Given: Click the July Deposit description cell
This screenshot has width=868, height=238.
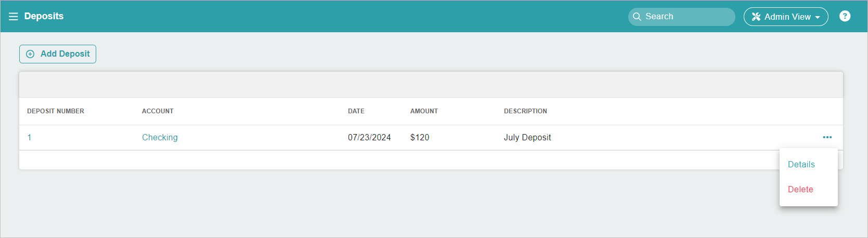Looking at the screenshot, I should [x=527, y=137].
